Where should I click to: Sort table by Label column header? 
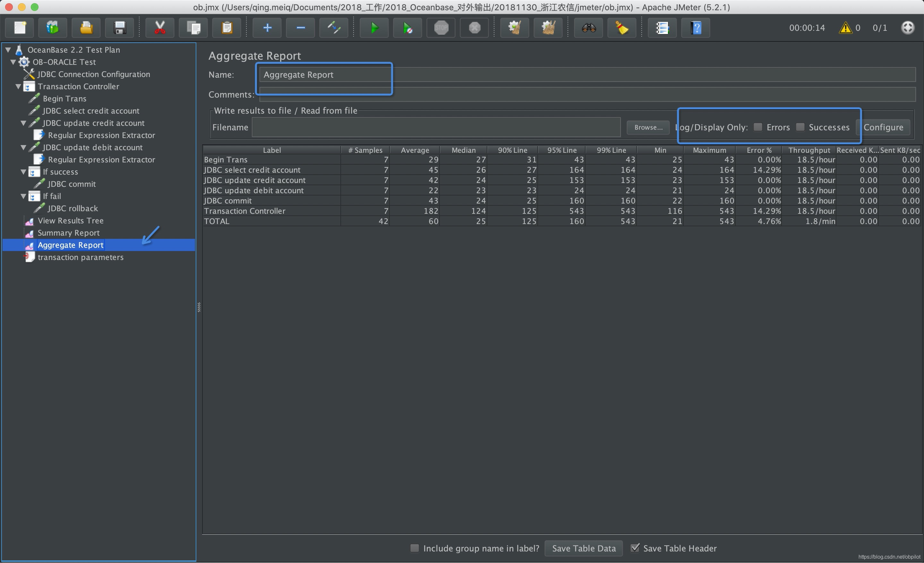tap(271, 150)
